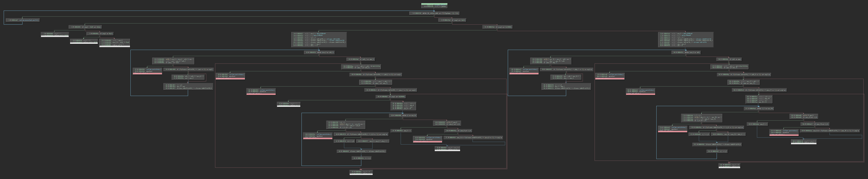Select block 15–22 initializing strconv.isPrint32 variables
This screenshot has width=868, height=179.
pos(320,39)
